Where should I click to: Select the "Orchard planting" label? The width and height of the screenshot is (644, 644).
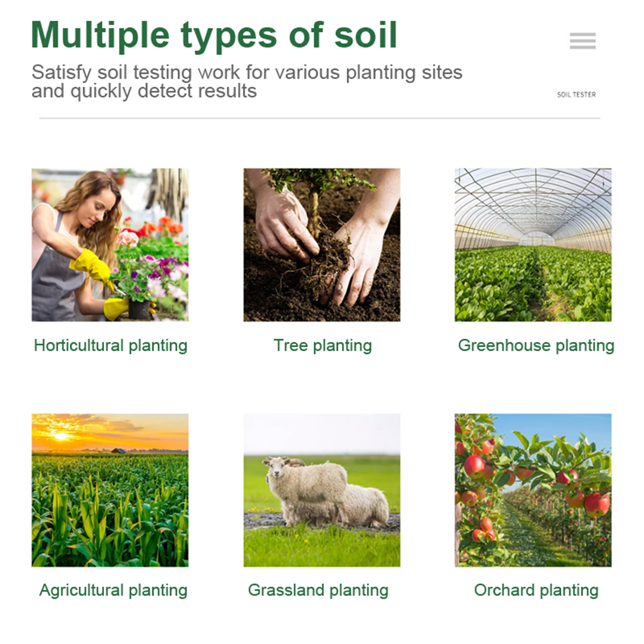point(536,590)
